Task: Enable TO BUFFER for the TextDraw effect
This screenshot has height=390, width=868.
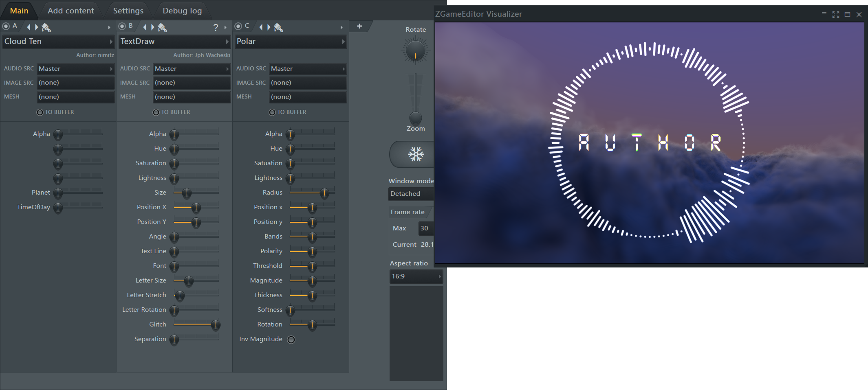Action: coord(156,112)
